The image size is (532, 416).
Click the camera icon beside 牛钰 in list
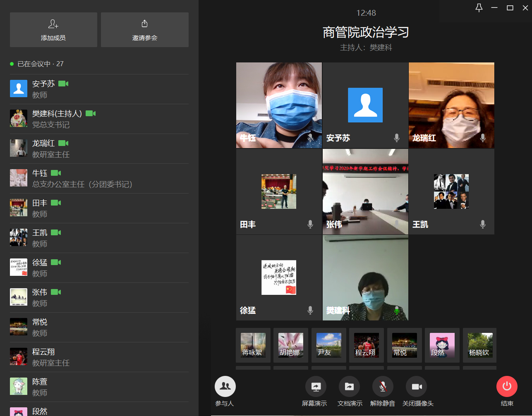tap(56, 173)
